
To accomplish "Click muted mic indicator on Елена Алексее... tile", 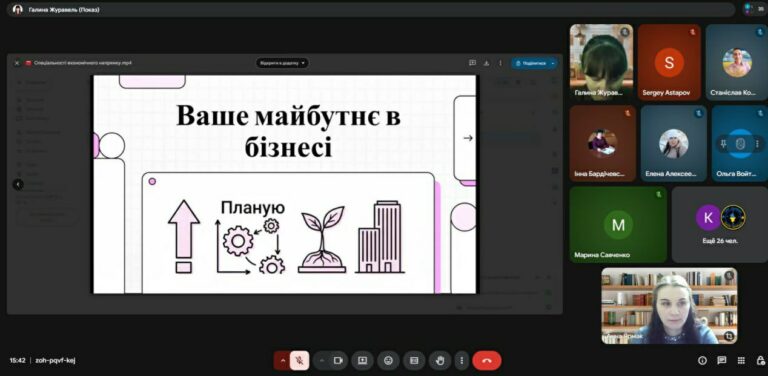I will point(698,113).
